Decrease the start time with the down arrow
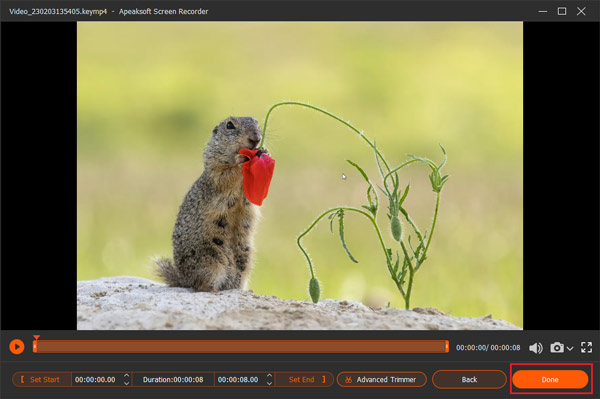Viewport: 600px width, 399px height. pos(127,383)
